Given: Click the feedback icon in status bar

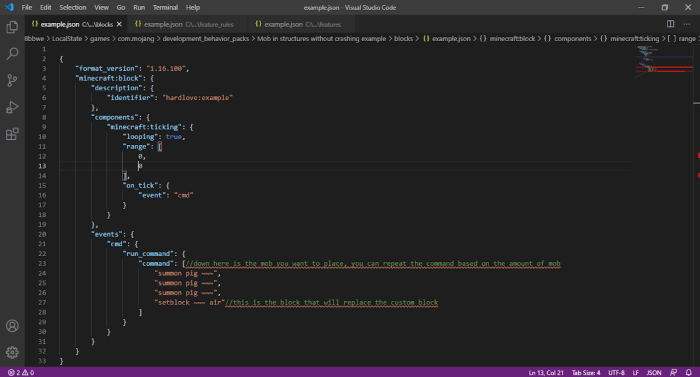Looking at the screenshot, I should 673,373.
